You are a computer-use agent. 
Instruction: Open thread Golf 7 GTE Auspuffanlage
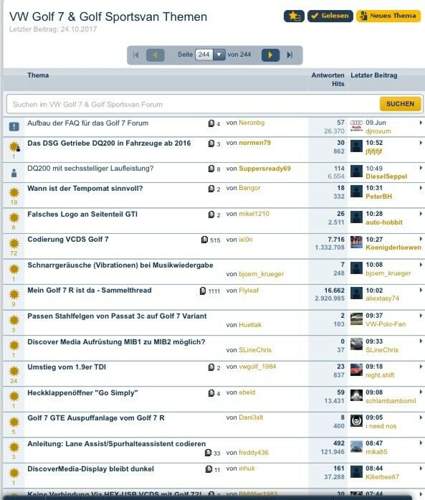tap(96, 418)
